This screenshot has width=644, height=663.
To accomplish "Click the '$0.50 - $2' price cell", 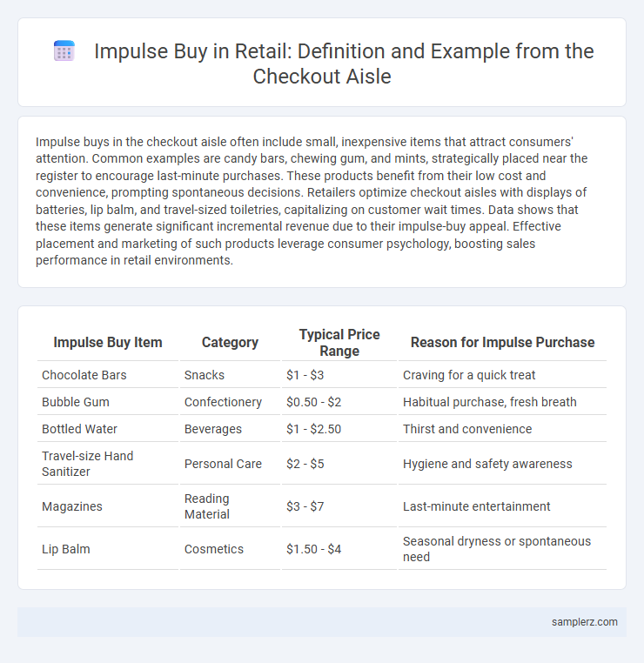I will [339, 402].
